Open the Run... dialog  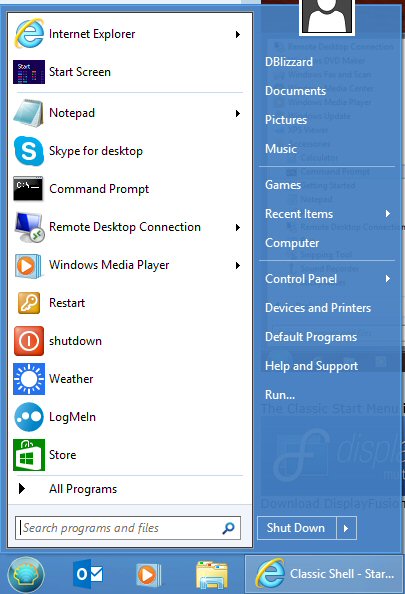280,395
